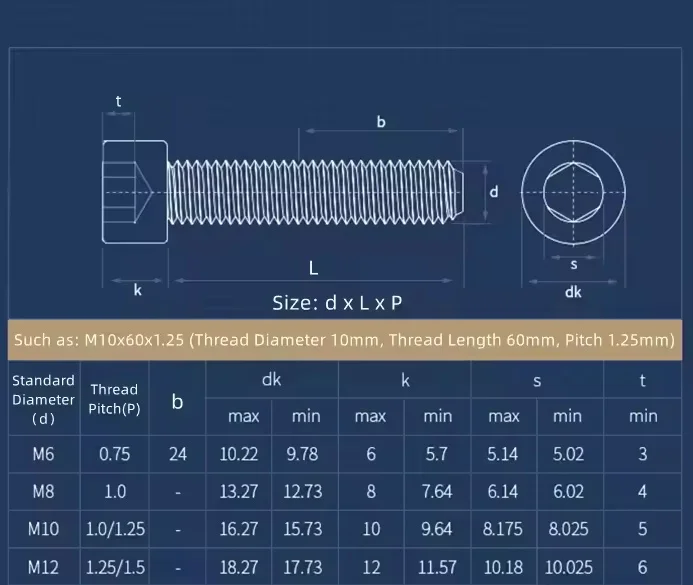Viewport: 693px width, 585px height.
Task: Select the M6 row label
Action: pos(43,454)
